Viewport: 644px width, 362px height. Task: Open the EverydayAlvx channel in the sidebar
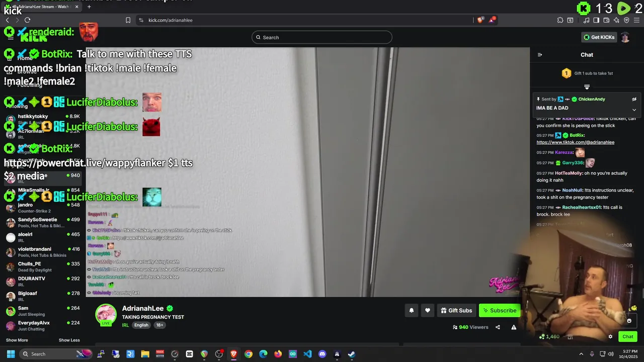tap(42, 326)
